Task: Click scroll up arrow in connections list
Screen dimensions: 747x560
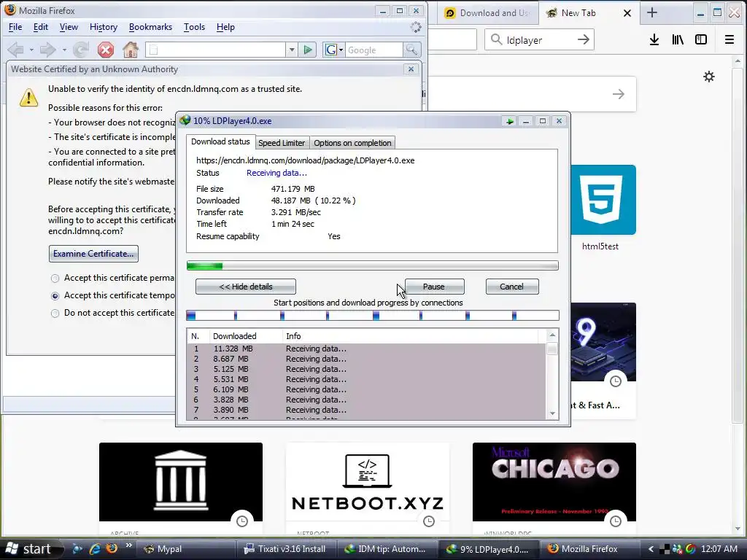Action: (x=552, y=335)
